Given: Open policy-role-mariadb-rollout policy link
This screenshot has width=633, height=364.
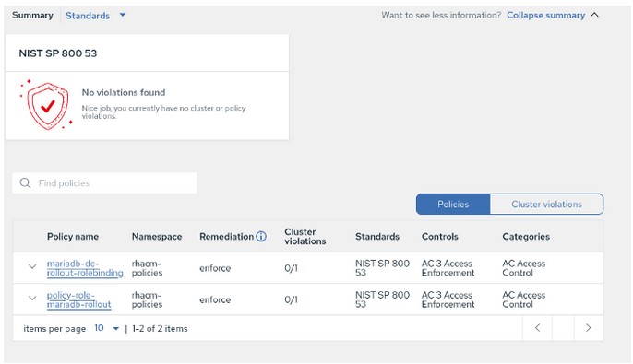Looking at the screenshot, I should point(78,299).
